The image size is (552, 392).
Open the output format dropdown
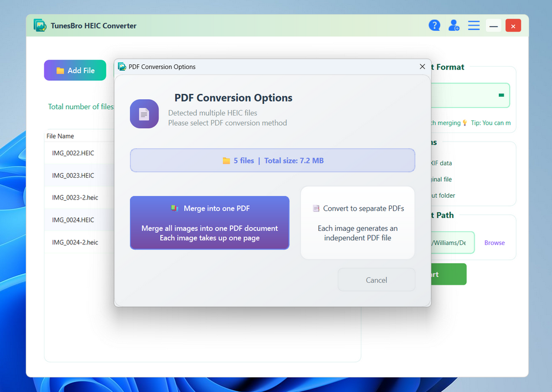[471, 96]
